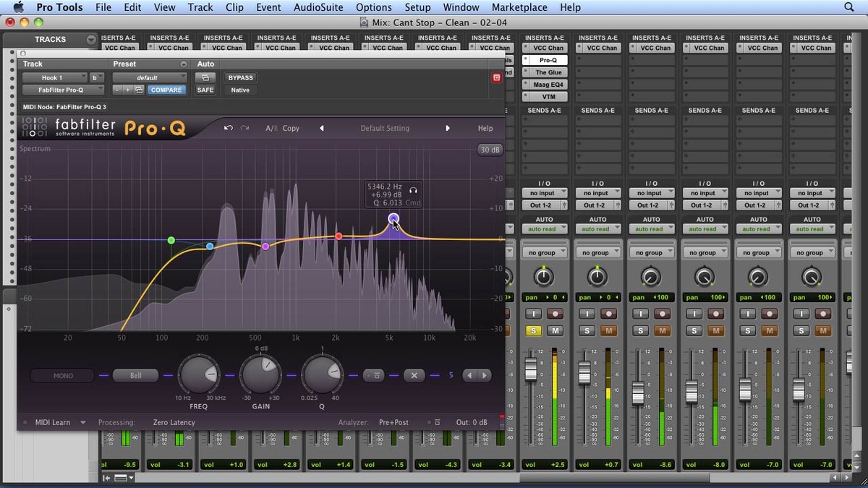Open the default preset dropdown
The width and height of the screenshot is (868, 488).
[150, 77]
